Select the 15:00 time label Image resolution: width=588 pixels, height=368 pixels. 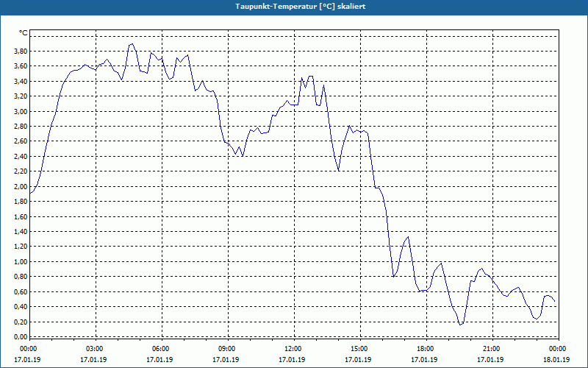click(359, 349)
